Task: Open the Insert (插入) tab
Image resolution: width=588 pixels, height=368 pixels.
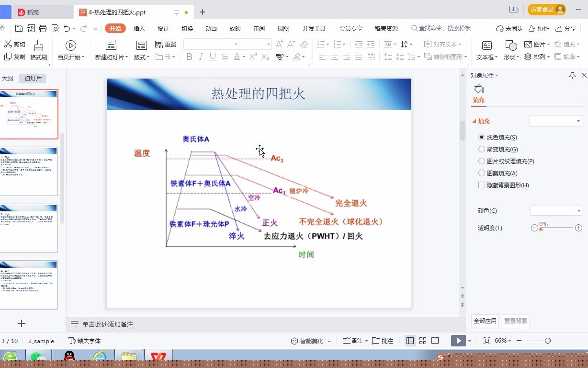Action: click(x=139, y=28)
